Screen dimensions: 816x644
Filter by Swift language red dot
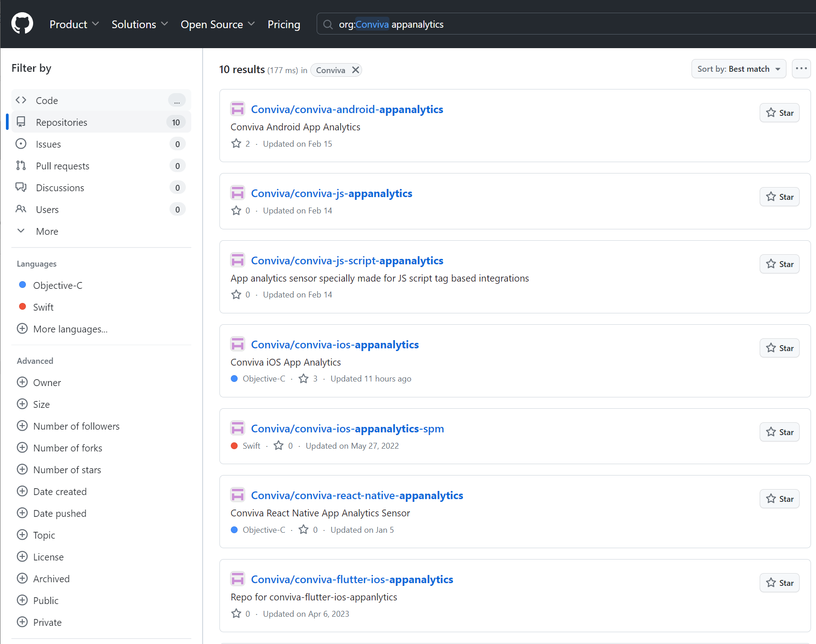click(x=22, y=307)
